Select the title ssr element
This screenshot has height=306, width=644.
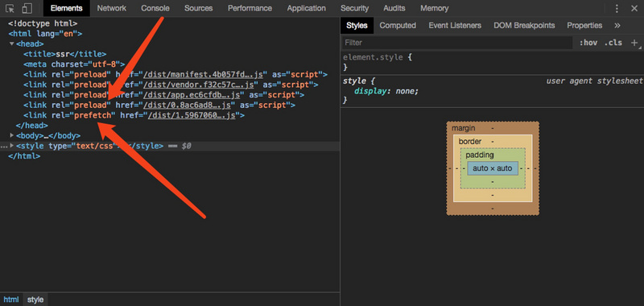point(64,54)
